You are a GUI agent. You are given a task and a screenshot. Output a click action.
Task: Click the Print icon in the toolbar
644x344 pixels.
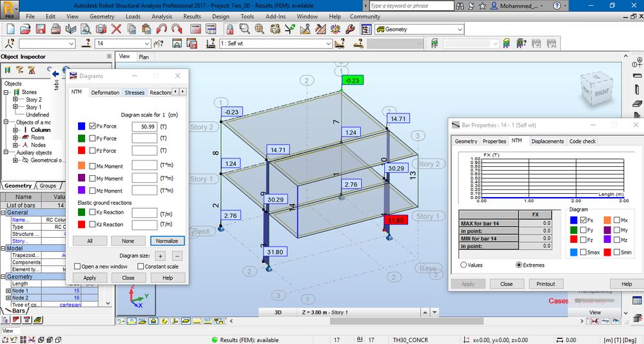click(56, 29)
